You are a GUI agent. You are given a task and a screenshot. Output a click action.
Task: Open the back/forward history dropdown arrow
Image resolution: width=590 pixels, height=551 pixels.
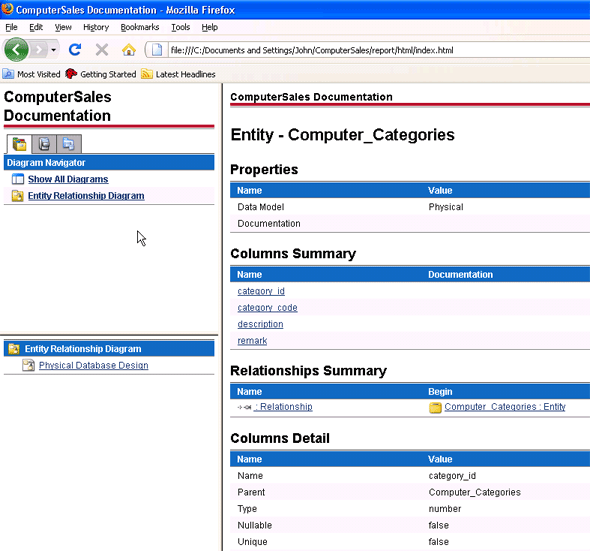point(54,50)
